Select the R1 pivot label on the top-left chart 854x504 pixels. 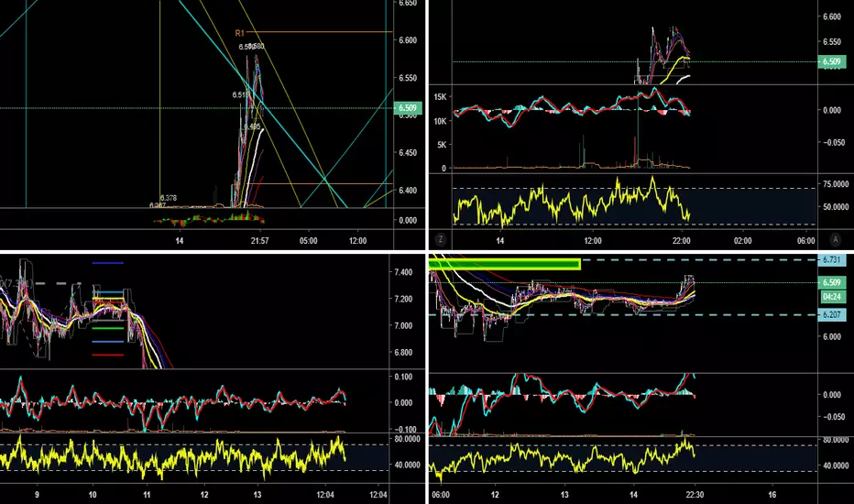(240, 33)
